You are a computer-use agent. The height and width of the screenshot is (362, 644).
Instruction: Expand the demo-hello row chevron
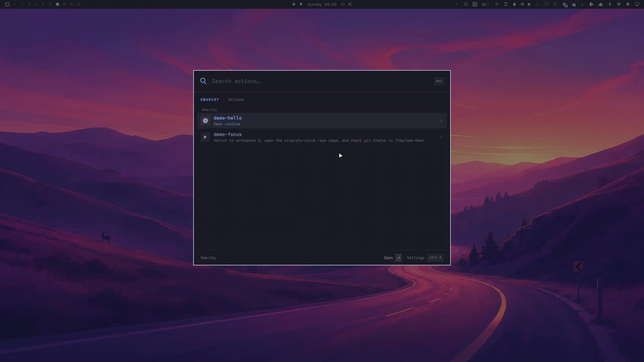coord(441,121)
